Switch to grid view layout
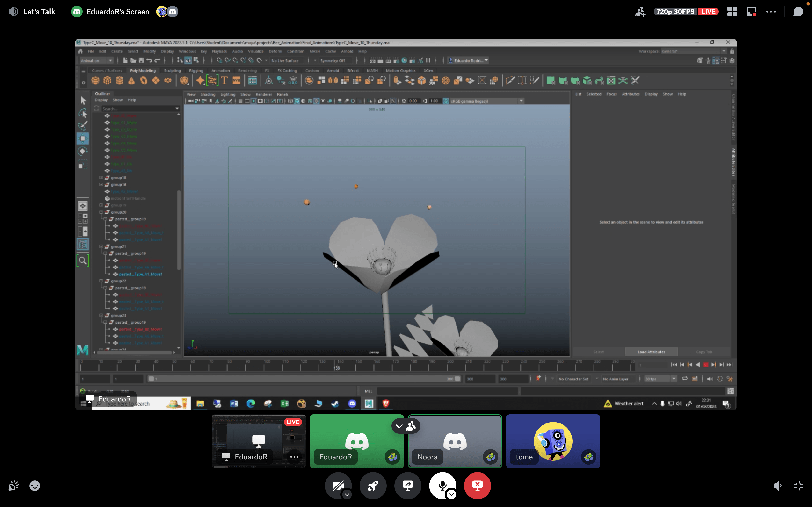 (732, 12)
